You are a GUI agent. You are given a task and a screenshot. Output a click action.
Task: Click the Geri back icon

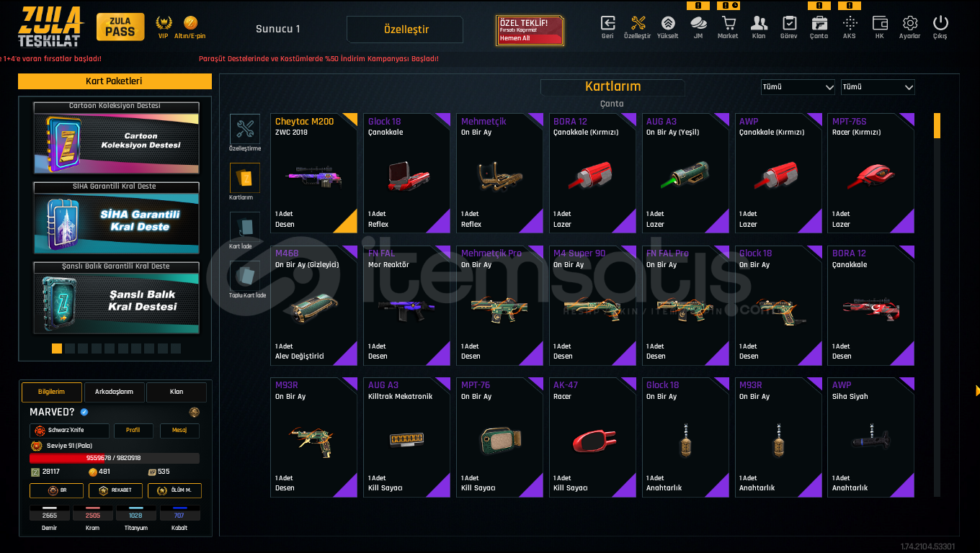[607, 23]
